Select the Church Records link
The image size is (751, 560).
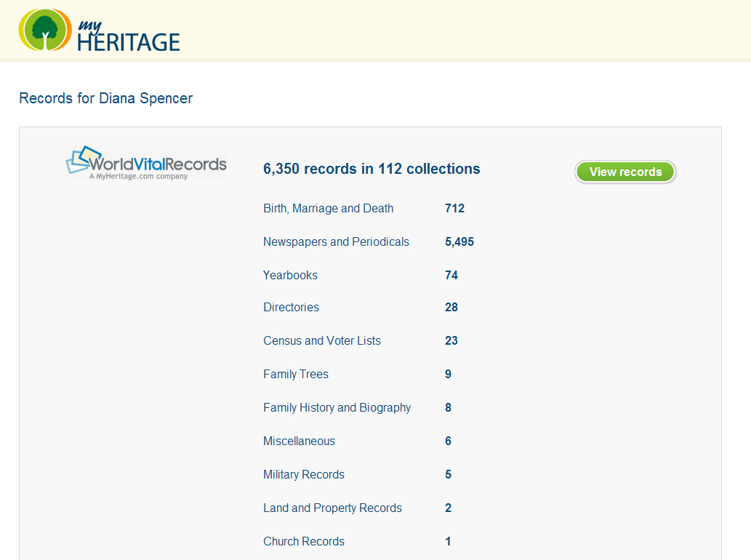pos(304,542)
